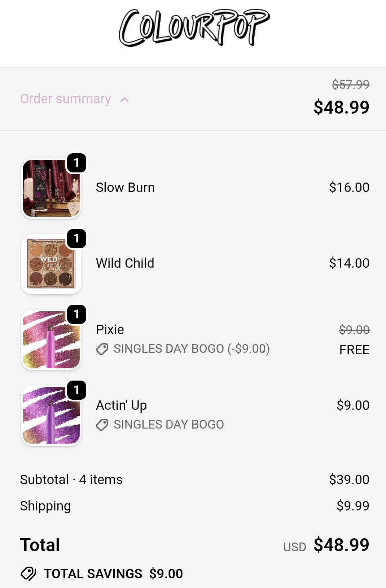
Task: Select the Wild Child product name
Action: pos(125,263)
